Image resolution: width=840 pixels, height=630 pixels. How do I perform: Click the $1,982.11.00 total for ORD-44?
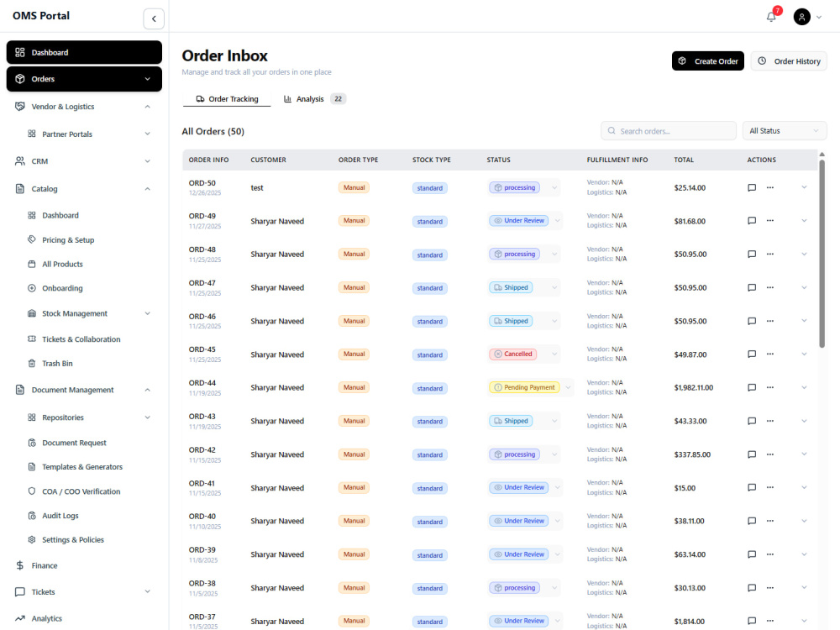693,387
